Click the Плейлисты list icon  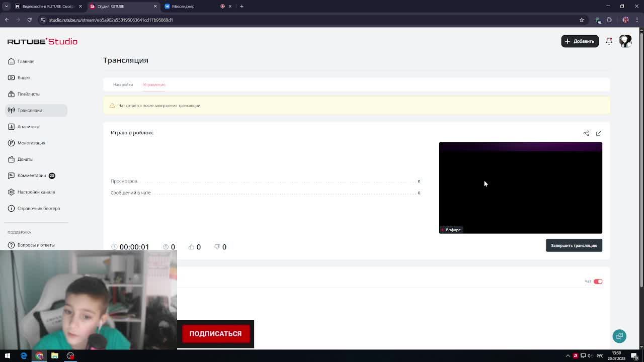11,94
